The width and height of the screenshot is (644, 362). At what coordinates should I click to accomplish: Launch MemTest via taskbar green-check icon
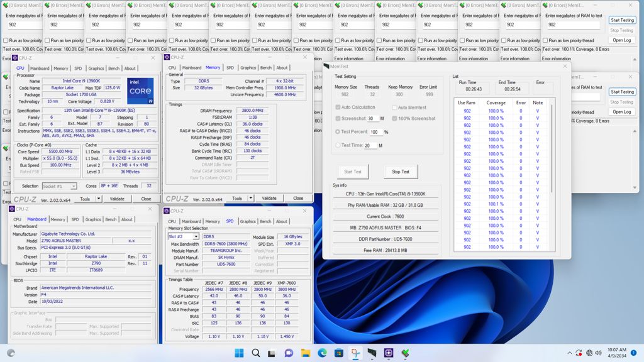pos(405,353)
